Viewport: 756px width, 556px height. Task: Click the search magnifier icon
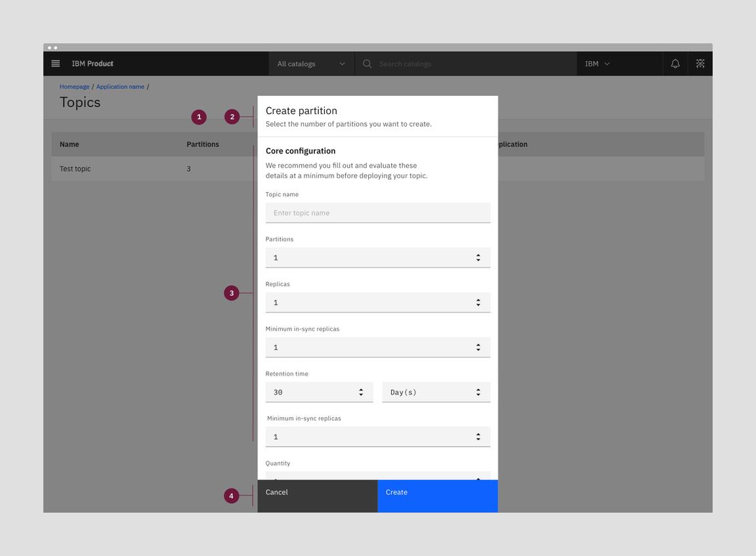[367, 64]
